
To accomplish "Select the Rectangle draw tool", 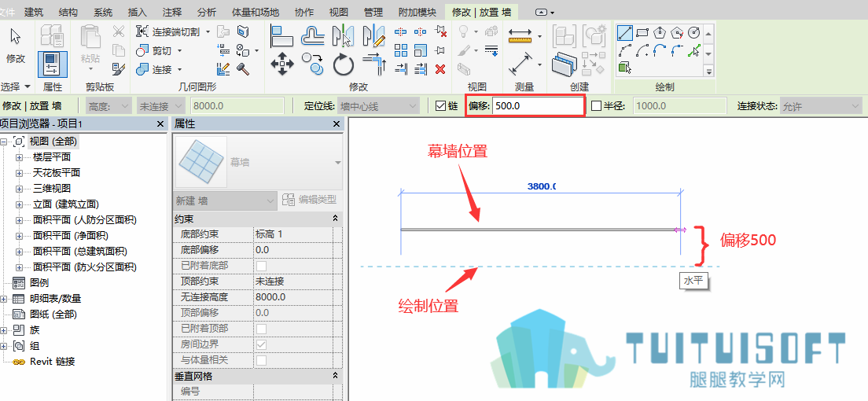I will (x=642, y=33).
